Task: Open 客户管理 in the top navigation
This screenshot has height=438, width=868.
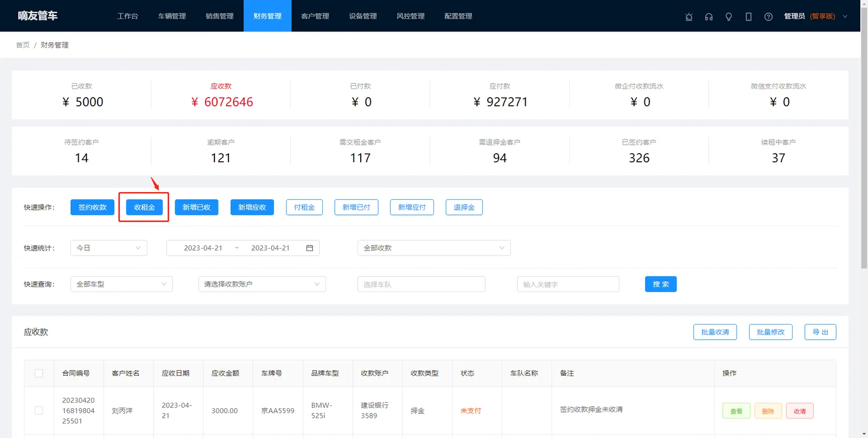Action: pos(315,16)
